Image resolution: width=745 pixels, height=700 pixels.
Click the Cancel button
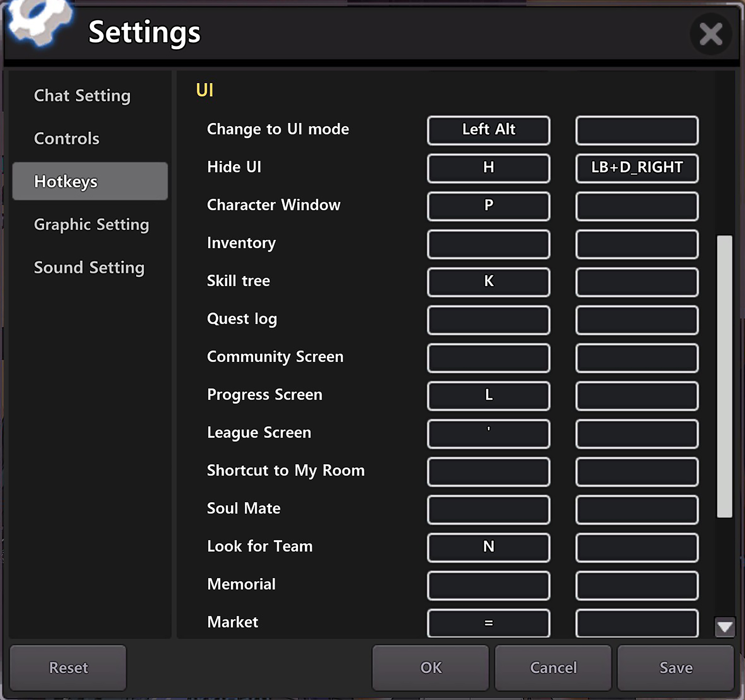click(553, 668)
